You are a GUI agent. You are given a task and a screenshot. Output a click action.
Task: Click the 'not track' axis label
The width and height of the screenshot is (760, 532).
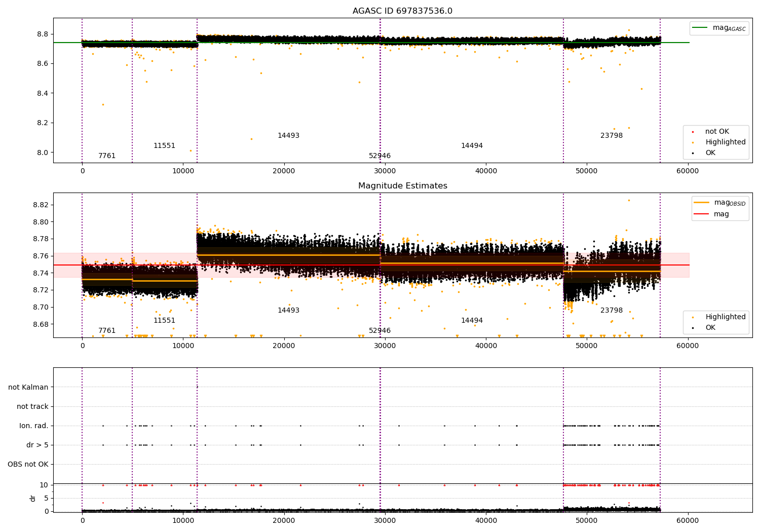[x=32, y=407]
